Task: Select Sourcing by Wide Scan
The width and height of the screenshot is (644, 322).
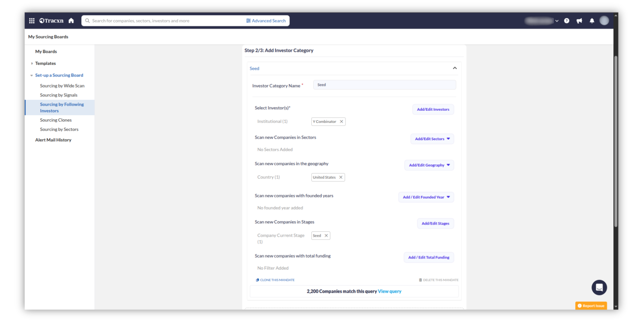Action: [62, 86]
